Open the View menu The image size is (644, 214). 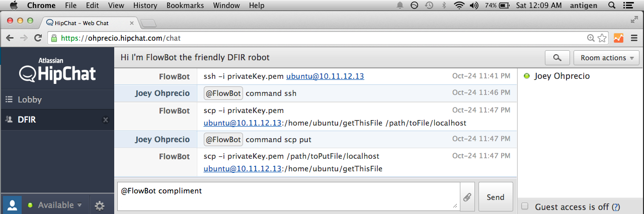pos(116,6)
